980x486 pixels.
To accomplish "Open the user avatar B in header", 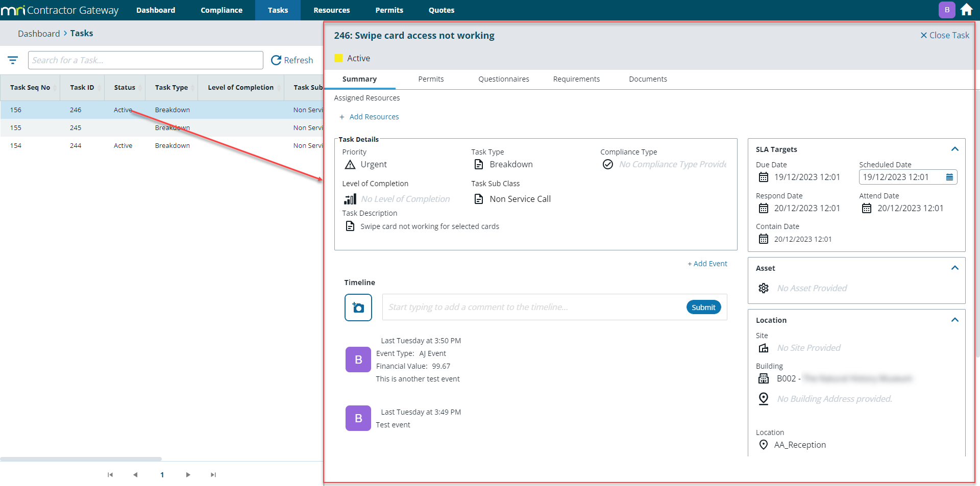I will [x=947, y=10].
